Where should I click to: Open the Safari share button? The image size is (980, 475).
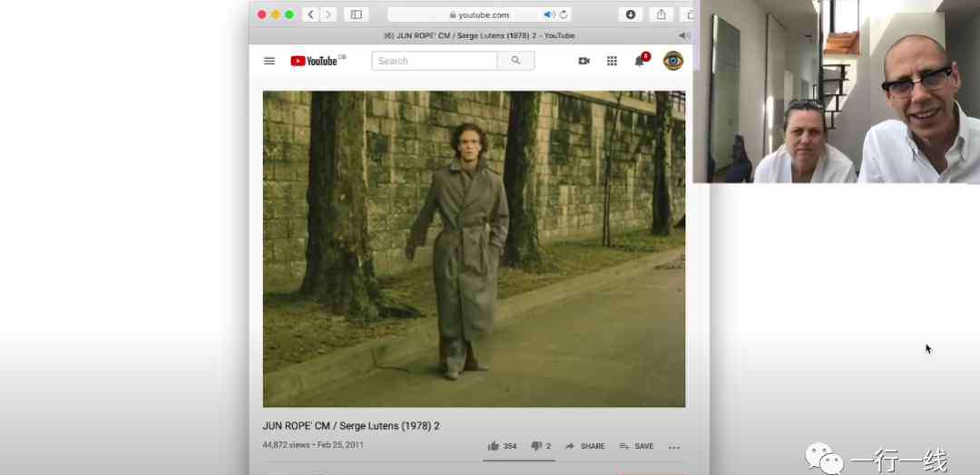tap(661, 15)
